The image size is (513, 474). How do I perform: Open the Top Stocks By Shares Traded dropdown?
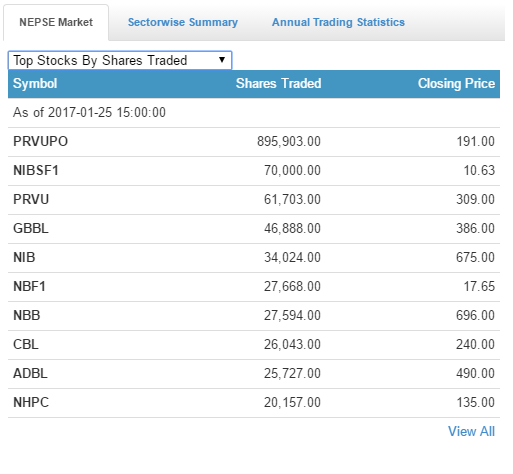pyautogui.click(x=120, y=60)
